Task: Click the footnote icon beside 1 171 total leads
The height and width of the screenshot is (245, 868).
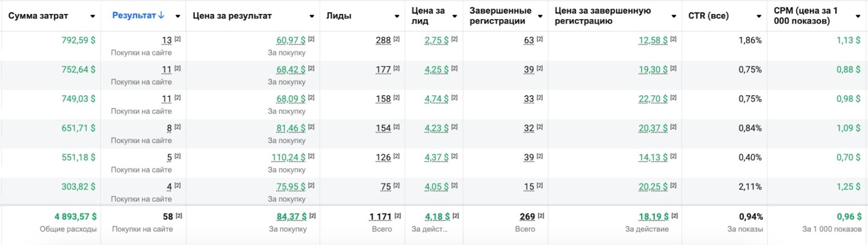Action: (398, 216)
